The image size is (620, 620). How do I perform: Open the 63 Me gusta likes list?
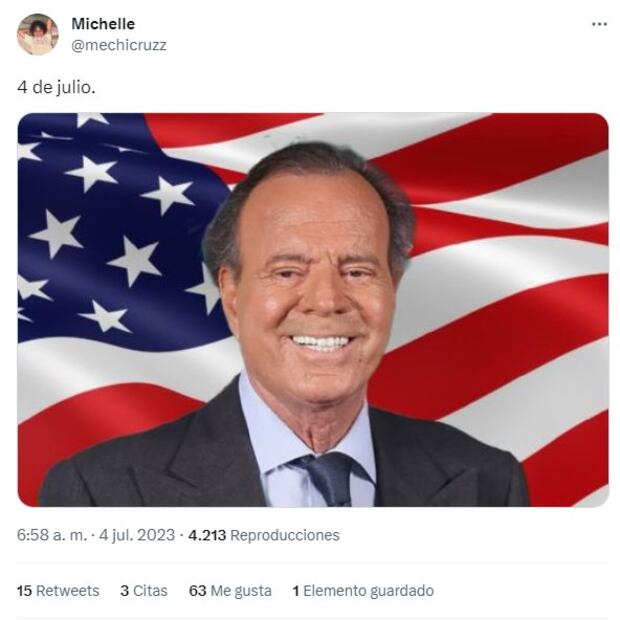pos(230,591)
